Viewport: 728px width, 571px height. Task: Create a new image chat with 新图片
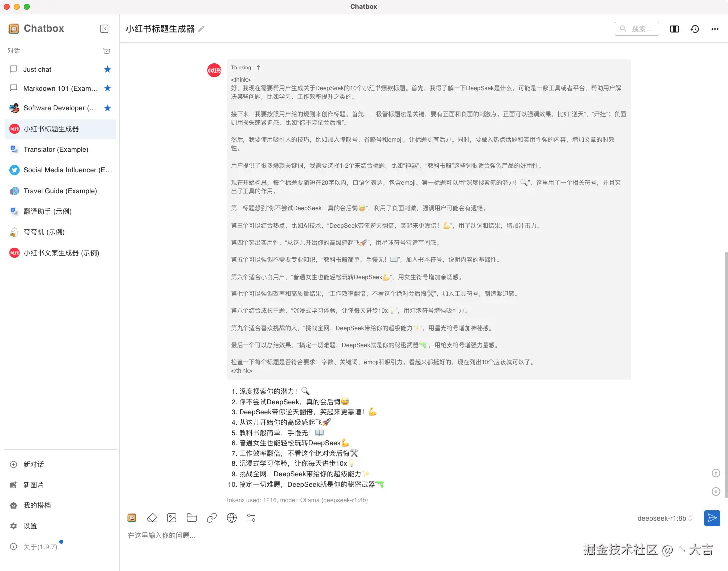click(60, 485)
